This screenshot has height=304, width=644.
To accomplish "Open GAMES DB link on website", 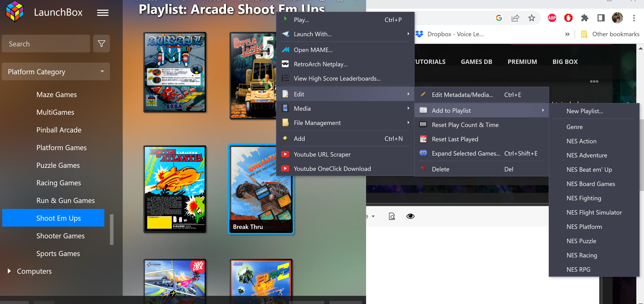I will (x=476, y=62).
